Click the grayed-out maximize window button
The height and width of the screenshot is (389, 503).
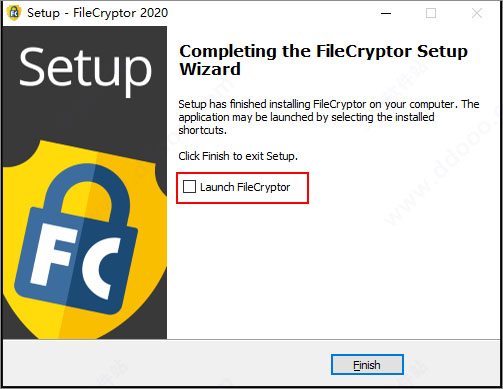431,13
